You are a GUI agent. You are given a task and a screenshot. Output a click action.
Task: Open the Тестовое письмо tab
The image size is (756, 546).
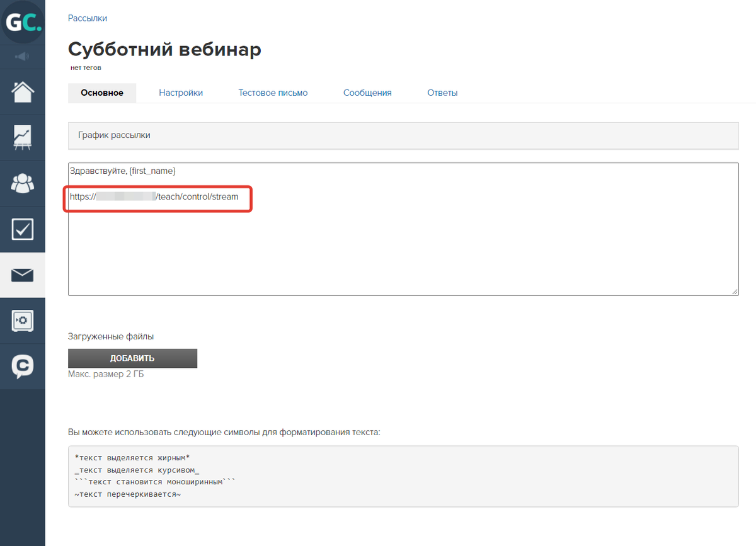[273, 93]
